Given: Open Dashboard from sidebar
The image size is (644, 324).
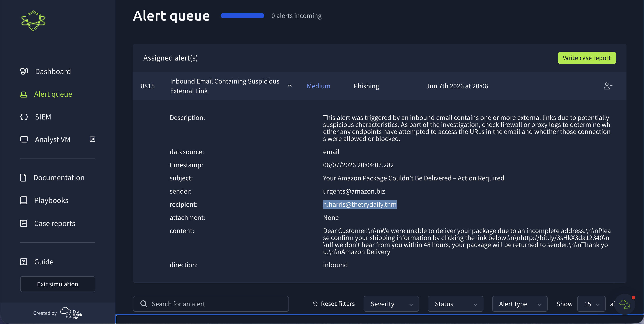Looking at the screenshot, I should pyautogui.click(x=53, y=71).
